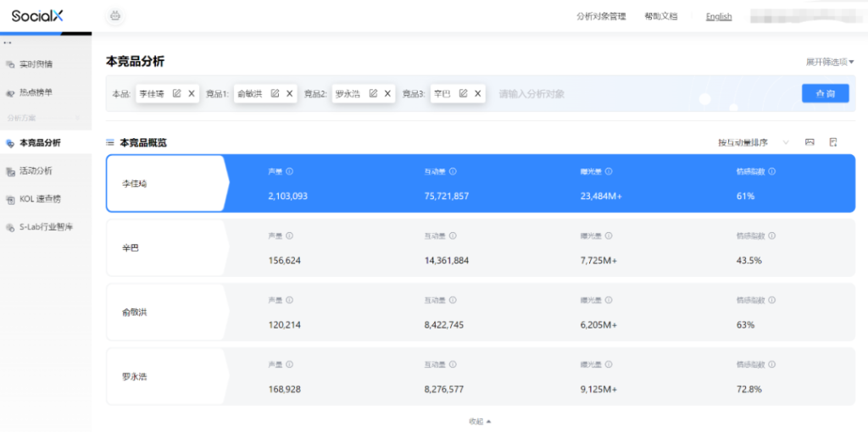Click 曝光量 info icon in 罗永浩 row
The width and height of the screenshot is (868, 432).
(609, 364)
